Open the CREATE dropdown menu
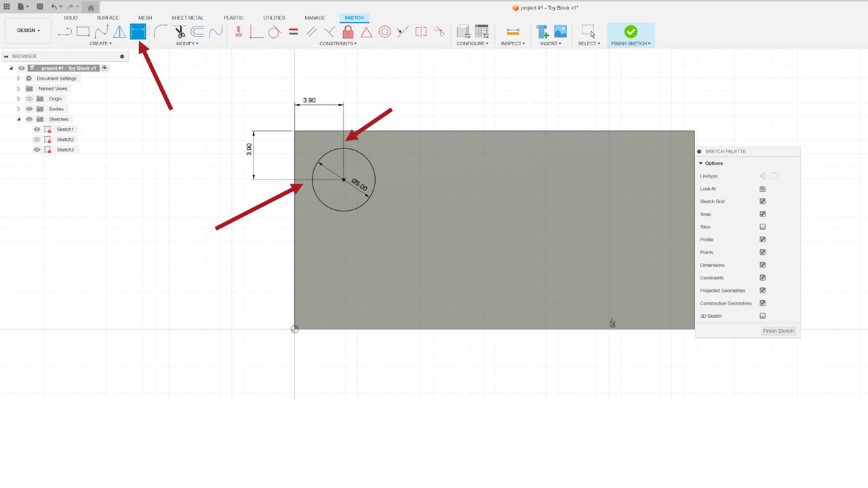This screenshot has height=488, width=868. (x=100, y=43)
